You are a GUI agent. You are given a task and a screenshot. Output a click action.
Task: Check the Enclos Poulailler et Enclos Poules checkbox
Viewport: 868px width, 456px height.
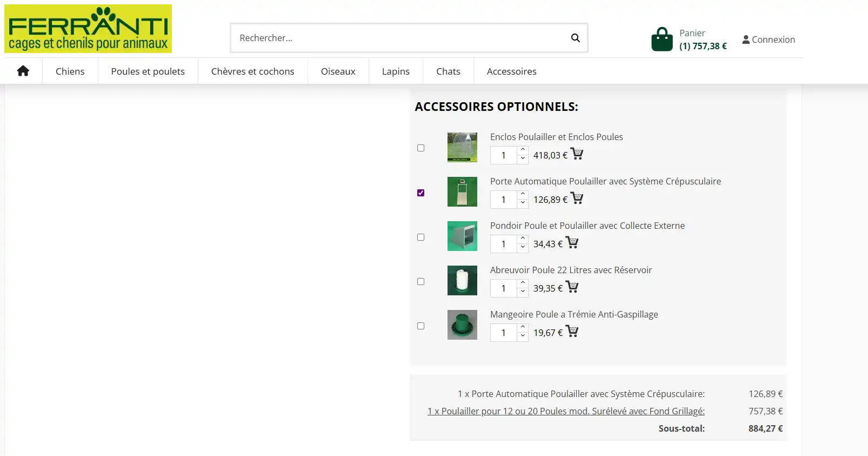coord(421,148)
